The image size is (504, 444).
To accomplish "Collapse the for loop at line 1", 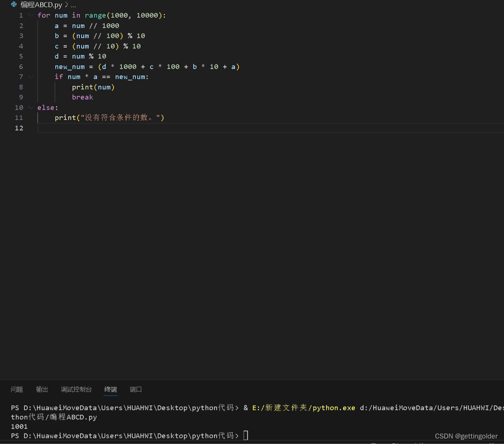I will point(31,15).
